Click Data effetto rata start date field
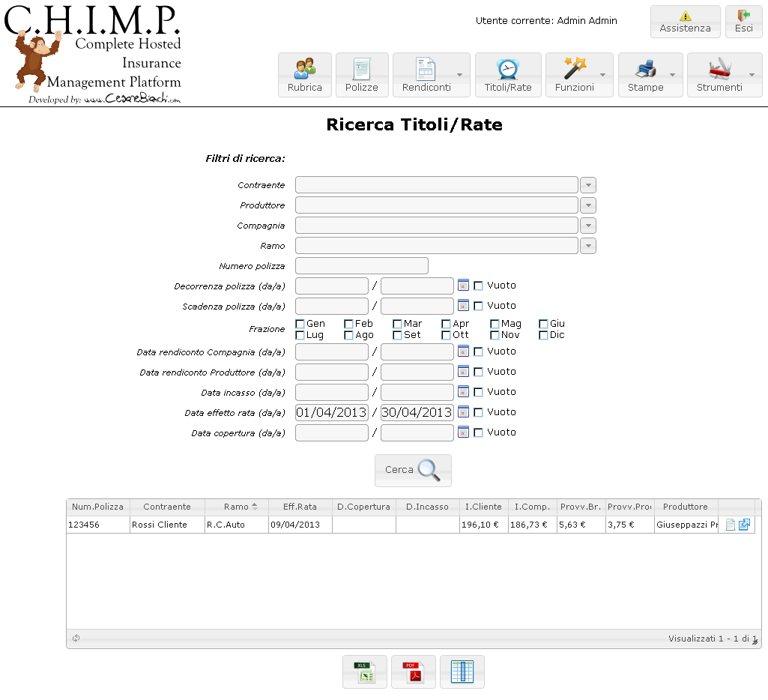The width and height of the screenshot is (768, 700). click(332, 412)
